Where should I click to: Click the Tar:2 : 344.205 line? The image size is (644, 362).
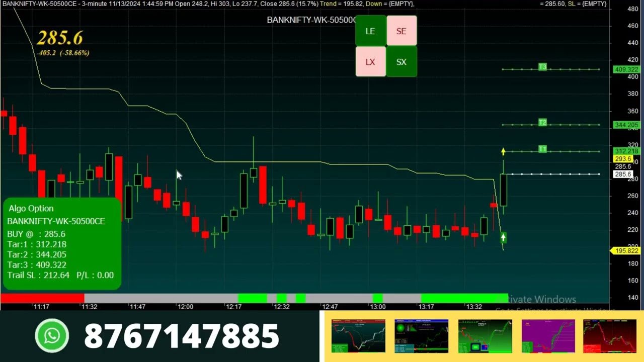pos(37,254)
